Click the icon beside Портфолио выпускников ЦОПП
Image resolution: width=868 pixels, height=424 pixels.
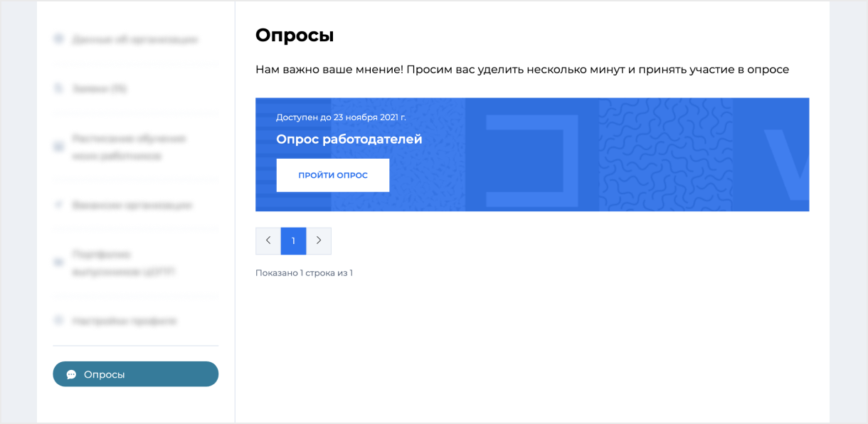58,263
